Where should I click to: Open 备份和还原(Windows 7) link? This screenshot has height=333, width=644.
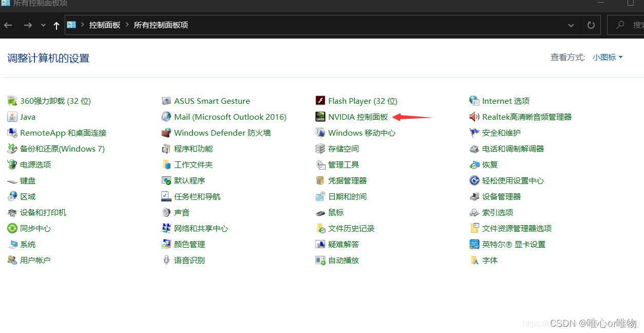tap(62, 149)
